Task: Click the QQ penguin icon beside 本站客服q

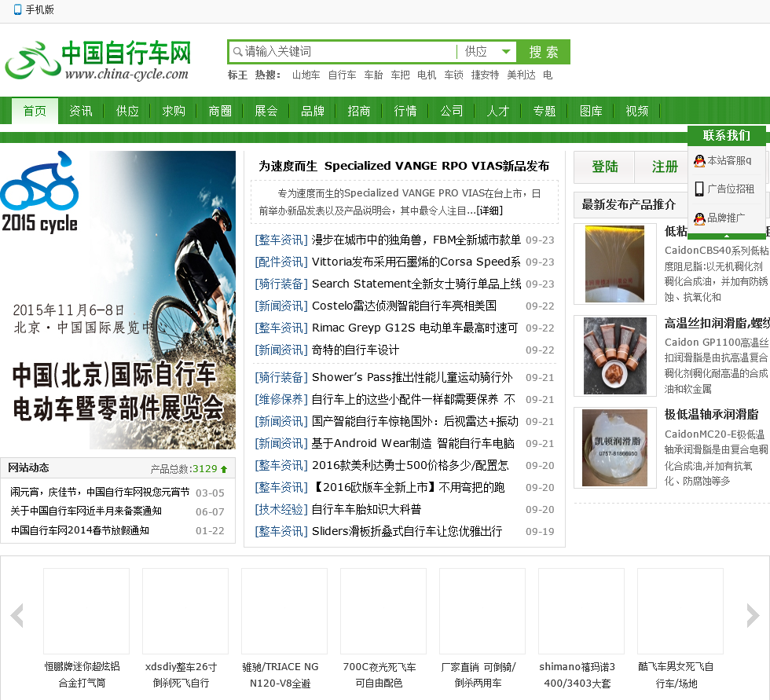Action: tap(699, 160)
